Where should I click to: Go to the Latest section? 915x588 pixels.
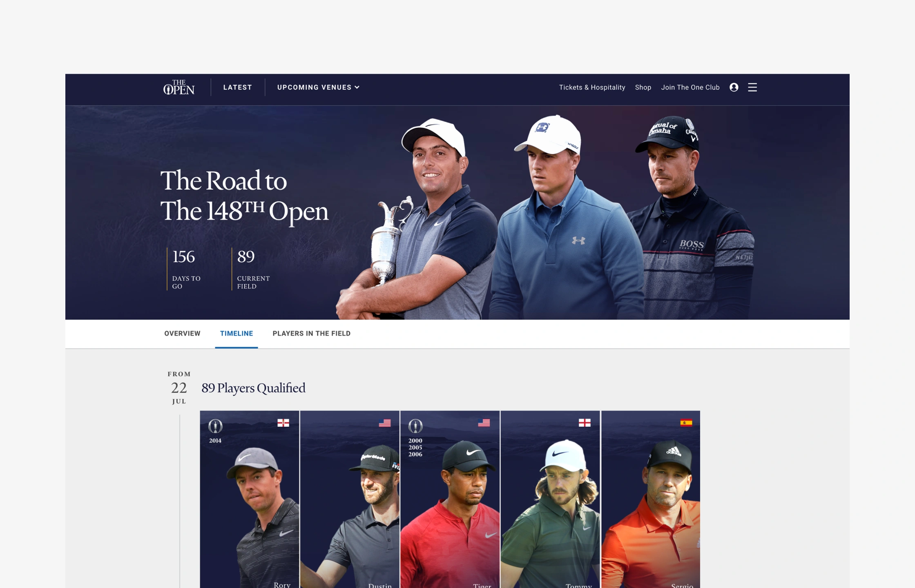click(238, 87)
